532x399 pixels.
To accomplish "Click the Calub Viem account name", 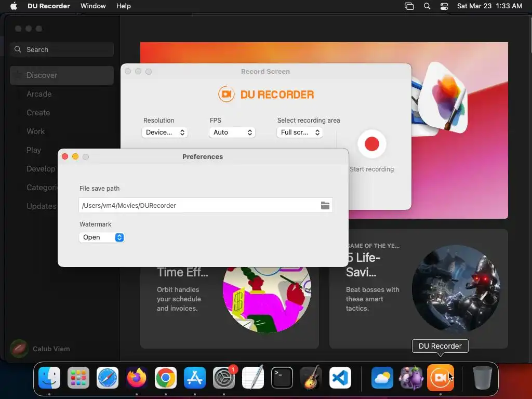I will [x=51, y=349].
